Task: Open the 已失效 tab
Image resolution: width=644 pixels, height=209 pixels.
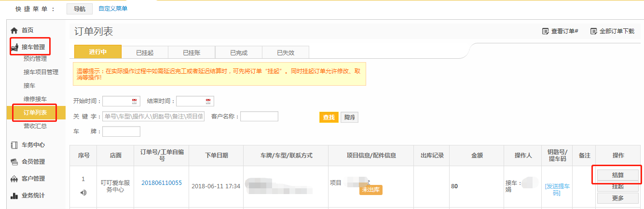Action: click(285, 52)
